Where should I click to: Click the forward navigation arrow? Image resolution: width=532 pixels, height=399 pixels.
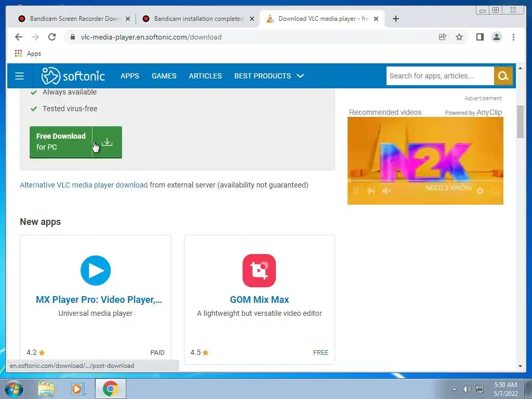35,37
